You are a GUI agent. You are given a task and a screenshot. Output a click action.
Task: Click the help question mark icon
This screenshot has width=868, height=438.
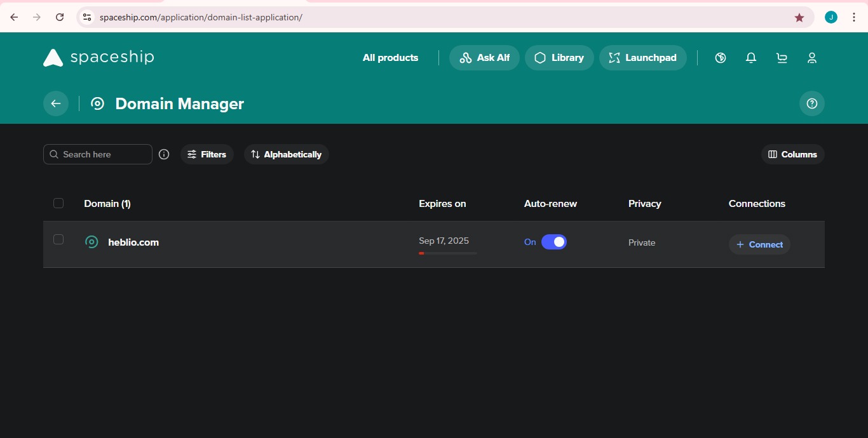812,103
